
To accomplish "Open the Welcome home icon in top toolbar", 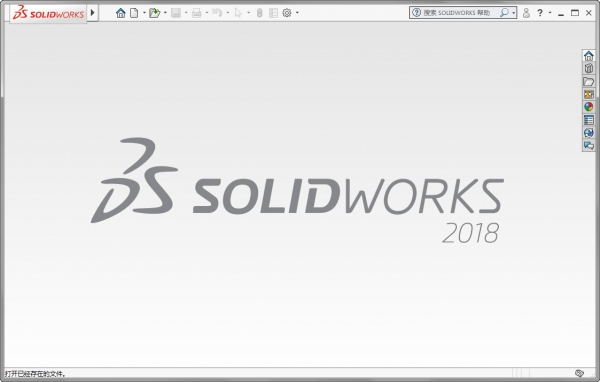I will [121, 13].
